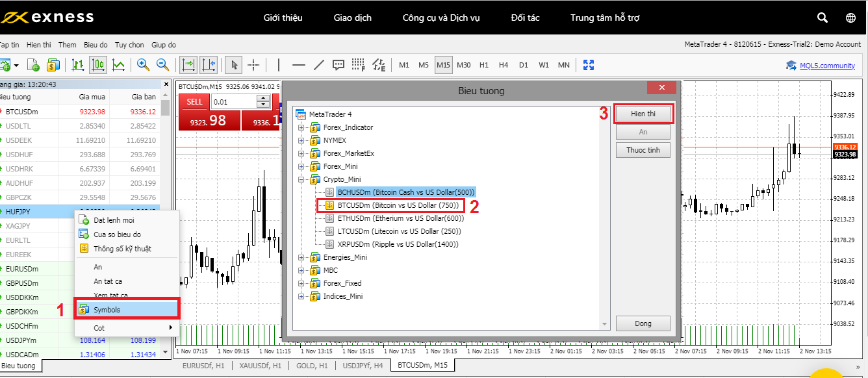Toggle the M15 timeframe button

tap(443, 65)
